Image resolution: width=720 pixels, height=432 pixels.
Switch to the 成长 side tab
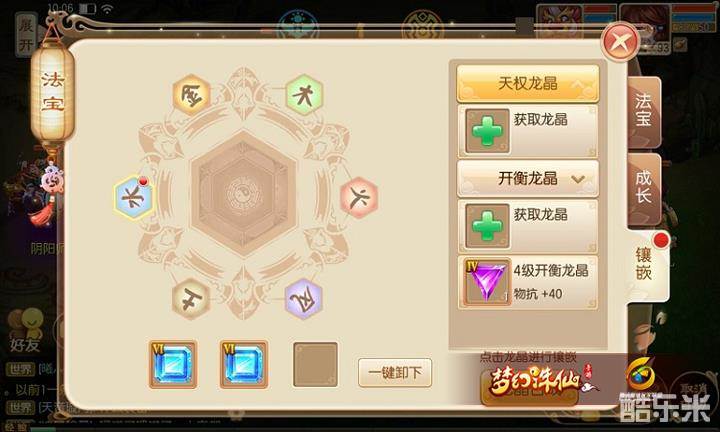click(x=644, y=187)
